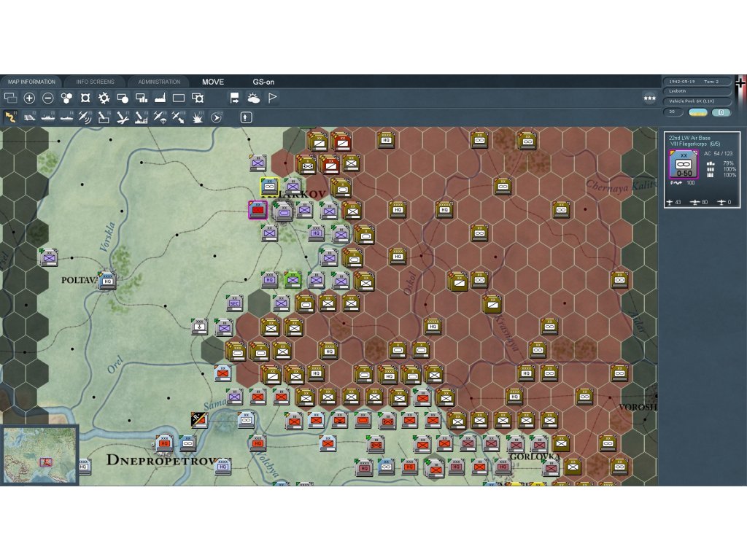The height and width of the screenshot is (560, 747).
Task: Toggle the F2 rail mode icon
Action: point(30,117)
